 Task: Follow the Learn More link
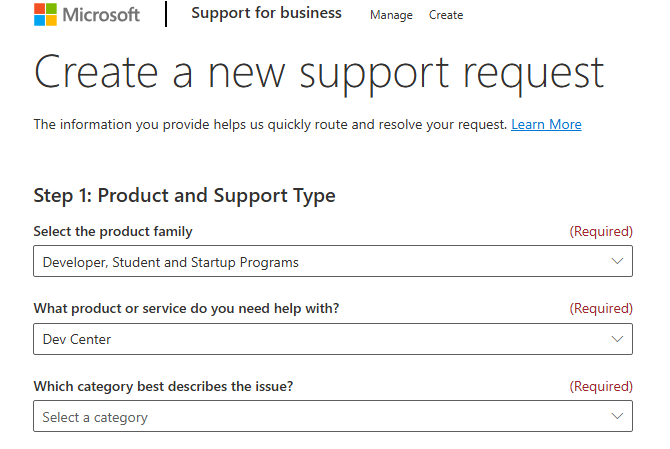click(546, 124)
